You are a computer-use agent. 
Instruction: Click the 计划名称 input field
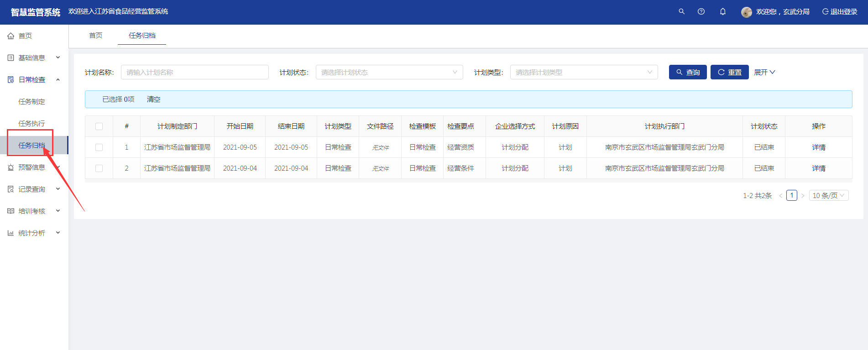click(194, 72)
